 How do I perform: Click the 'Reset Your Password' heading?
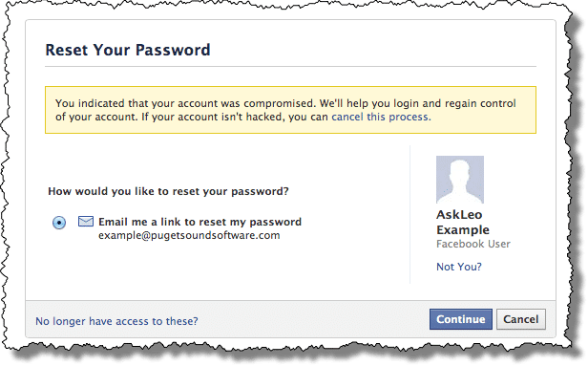(x=128, y=50)
